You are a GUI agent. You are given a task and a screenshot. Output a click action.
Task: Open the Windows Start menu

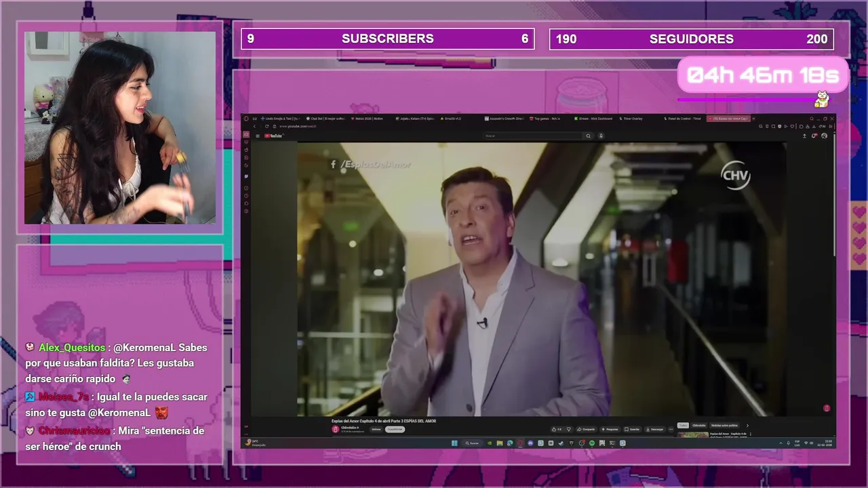[x=454, y=443]
